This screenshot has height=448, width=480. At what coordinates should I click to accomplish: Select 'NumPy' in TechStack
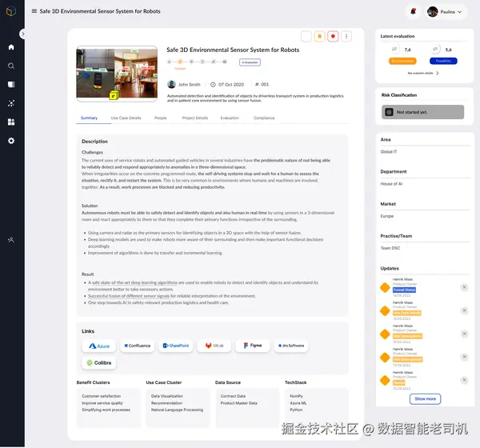(x=296, y=396)
